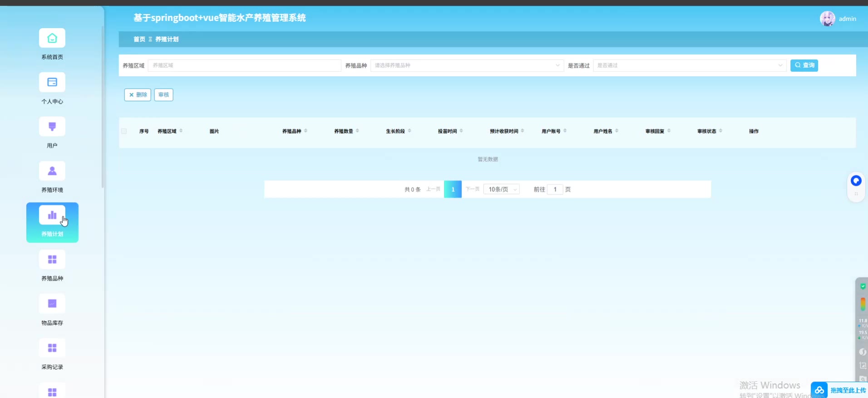Open the 养殖品种 filter dropdown
868x398 pixels.
coord(467,65)
